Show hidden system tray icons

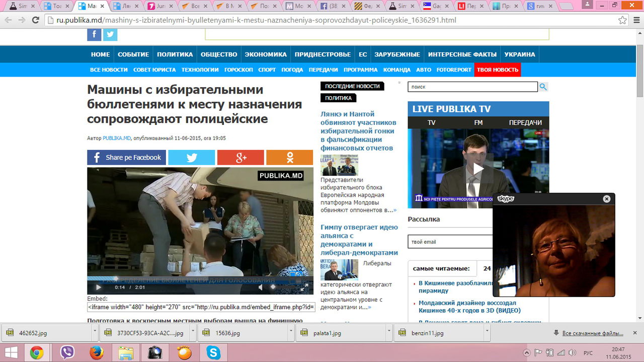coord(527,352)
